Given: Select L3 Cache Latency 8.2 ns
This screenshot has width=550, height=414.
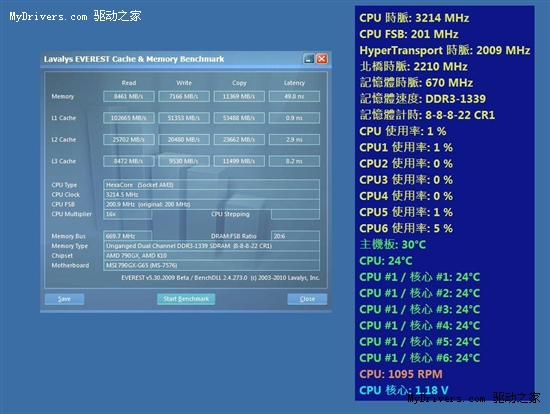Looking at the screenshot, I should coord(294,161).
